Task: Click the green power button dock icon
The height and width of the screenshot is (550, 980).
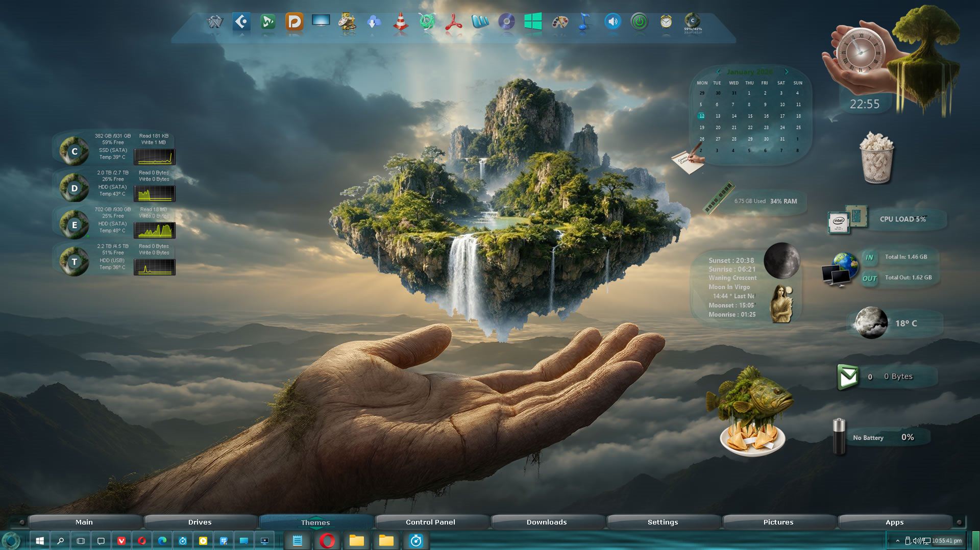Action: [x=639, y=22]
